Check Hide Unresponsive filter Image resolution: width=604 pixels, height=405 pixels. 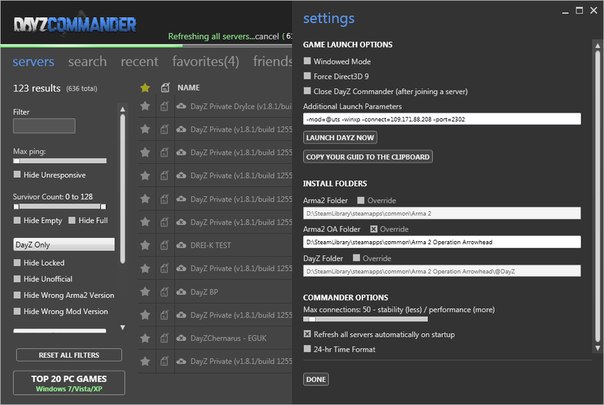coord(17,175)
